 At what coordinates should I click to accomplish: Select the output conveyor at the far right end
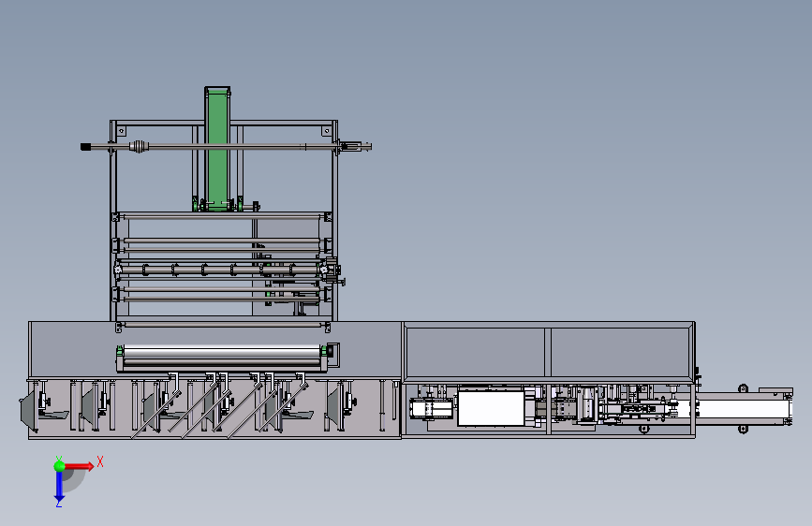744,408
